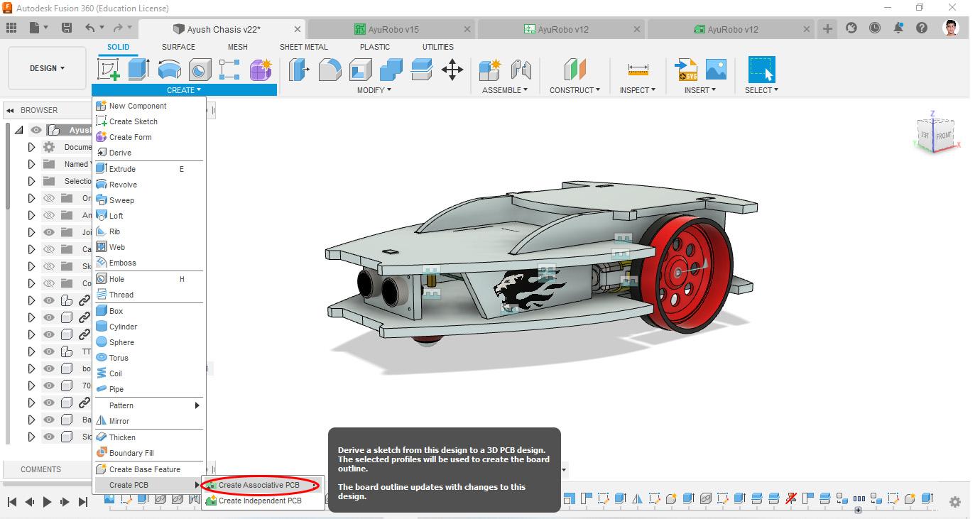The image size is (980, 519).
Task: Collapse the root Ayush component triangle
Action: click(18, 130)
